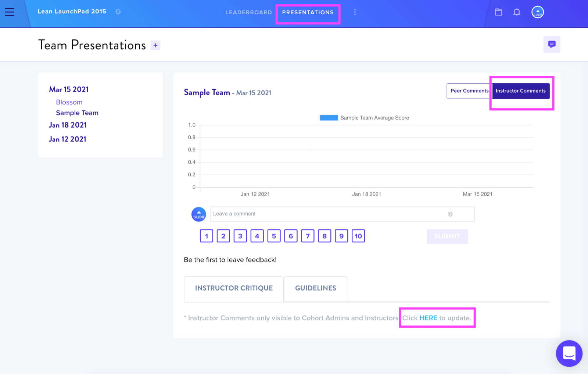Open the Guidelines tab
The width and height of the screenshot is (588, 374).
coord(316,288)
